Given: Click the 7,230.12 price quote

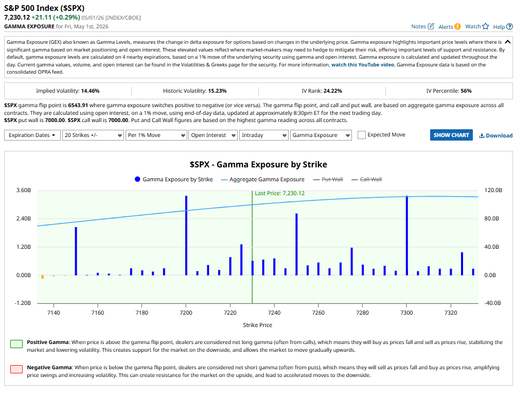Looking at the screenshot, I should pyautogui.click(x=17, y=18).
